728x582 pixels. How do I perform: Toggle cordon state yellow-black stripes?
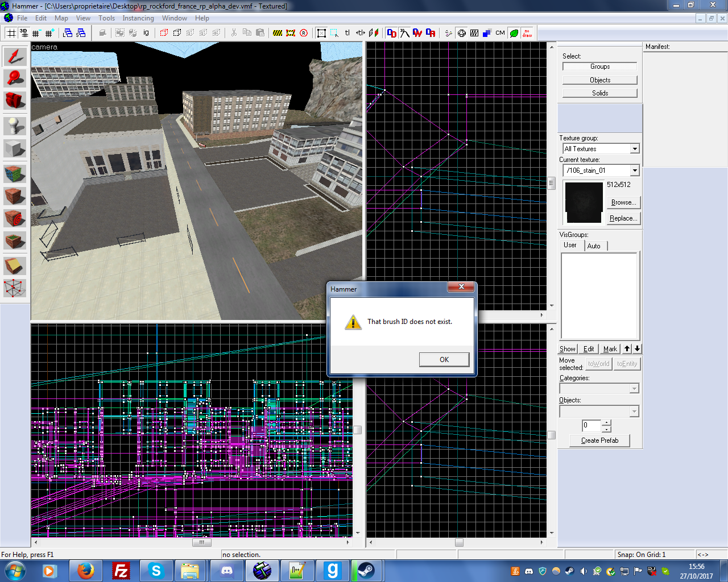(x=278, y=33)
